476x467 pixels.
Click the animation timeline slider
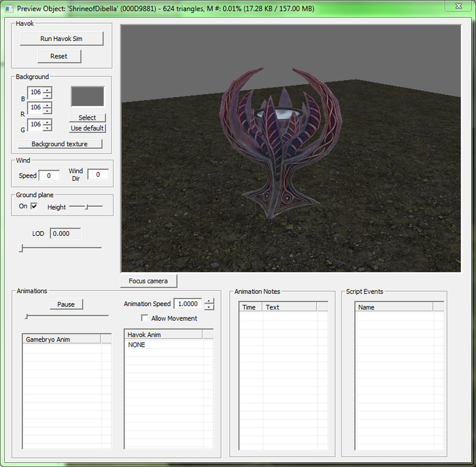coord(67,316)
